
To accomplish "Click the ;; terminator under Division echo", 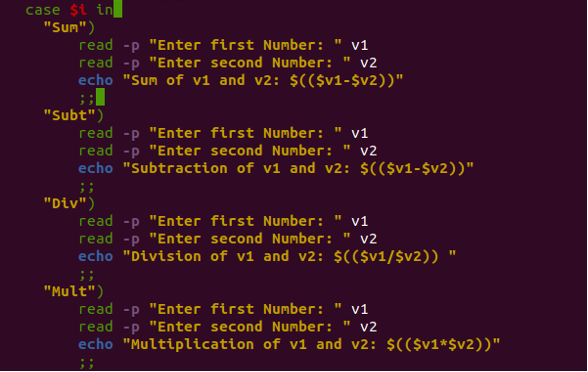I will click(87, 275).
